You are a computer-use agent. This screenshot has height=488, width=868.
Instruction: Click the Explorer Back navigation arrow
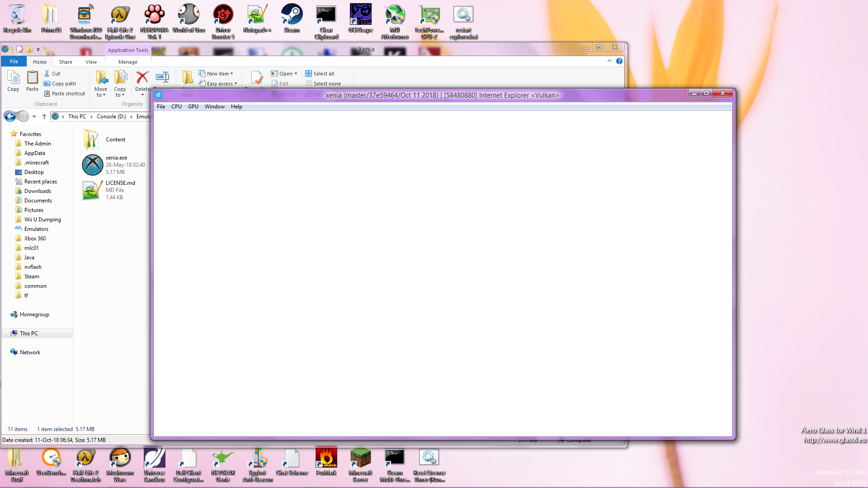(x=10, y=116)
